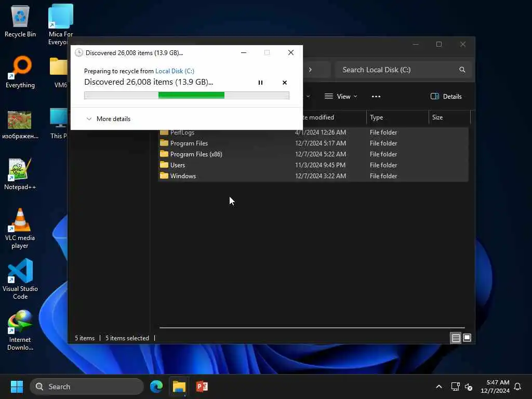Screen dimensions: 532x399
Task: Open File Explorer from taskbar
Action: pyautogui.click(x=179, y=387)
